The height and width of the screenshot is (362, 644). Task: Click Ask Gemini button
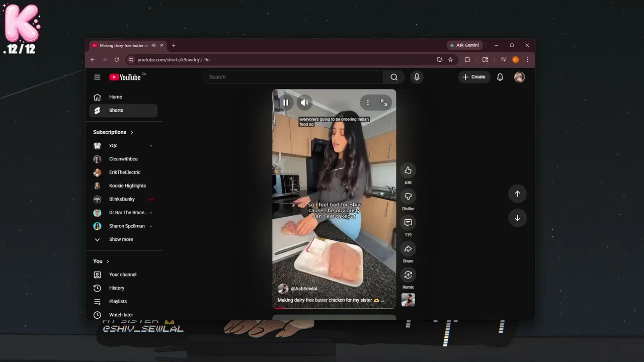point(464,45)
